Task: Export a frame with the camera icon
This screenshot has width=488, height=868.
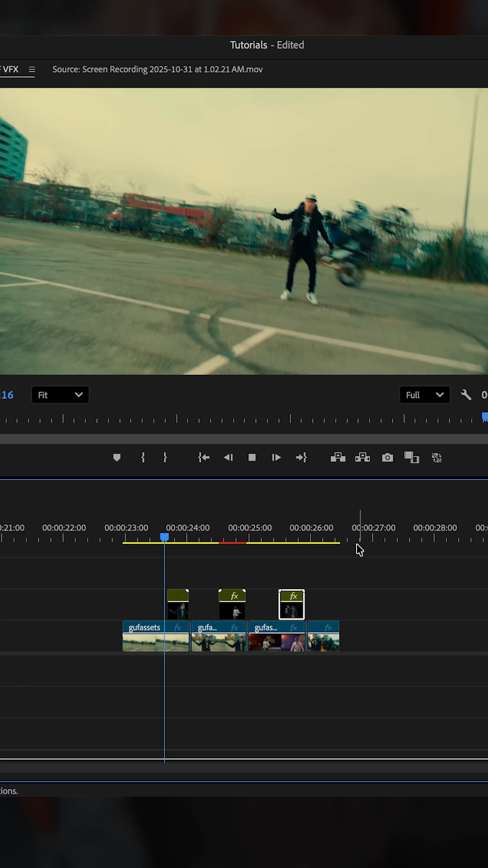Action: pos(387,458)
